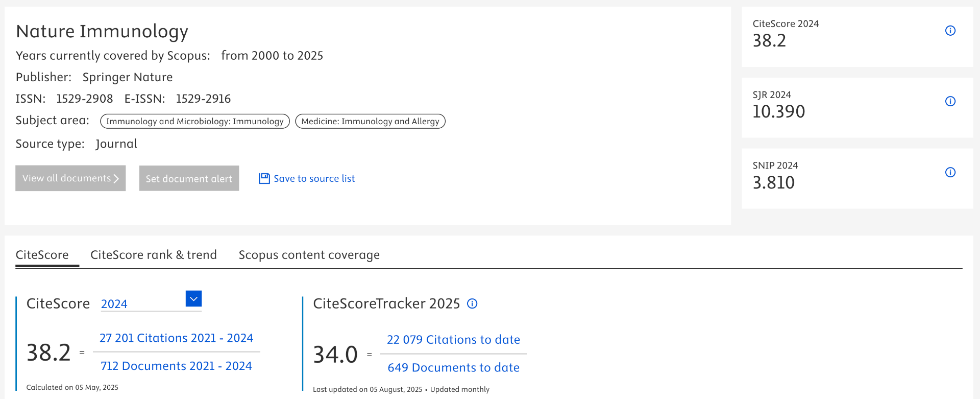Select the 2024 year field
Viewport: 980px width, 399px height.
coord(151,303)
